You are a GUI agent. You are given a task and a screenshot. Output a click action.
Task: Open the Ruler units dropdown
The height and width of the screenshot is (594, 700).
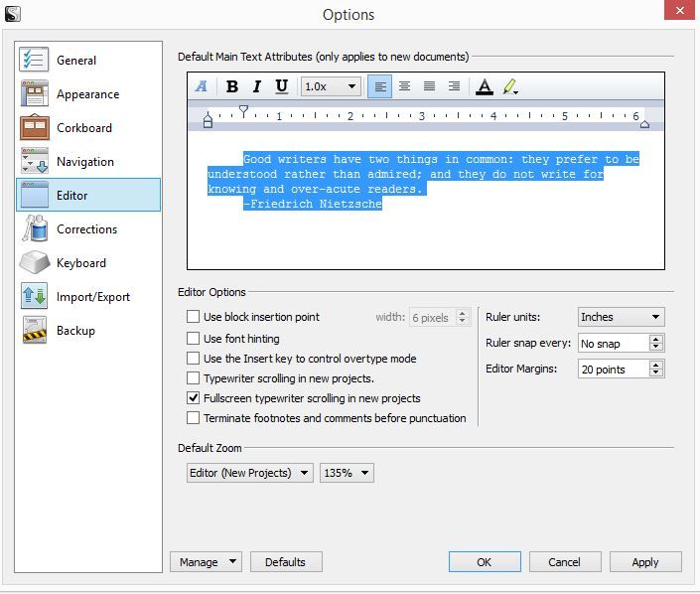coord(621,317)
